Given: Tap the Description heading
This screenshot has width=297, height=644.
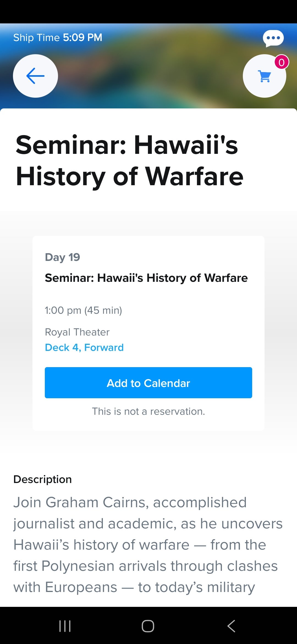Looking at the screenshot, I should pyautogui.click(x=43, y=479).
